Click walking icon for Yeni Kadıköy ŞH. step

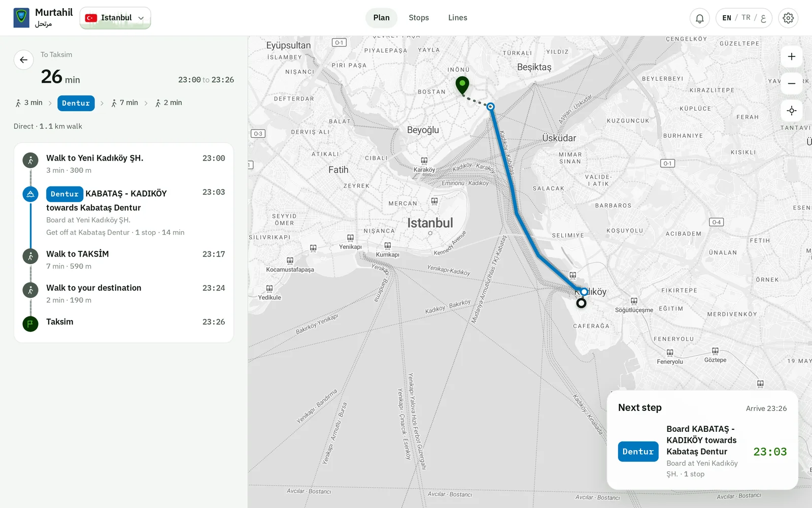click(30, 161)
